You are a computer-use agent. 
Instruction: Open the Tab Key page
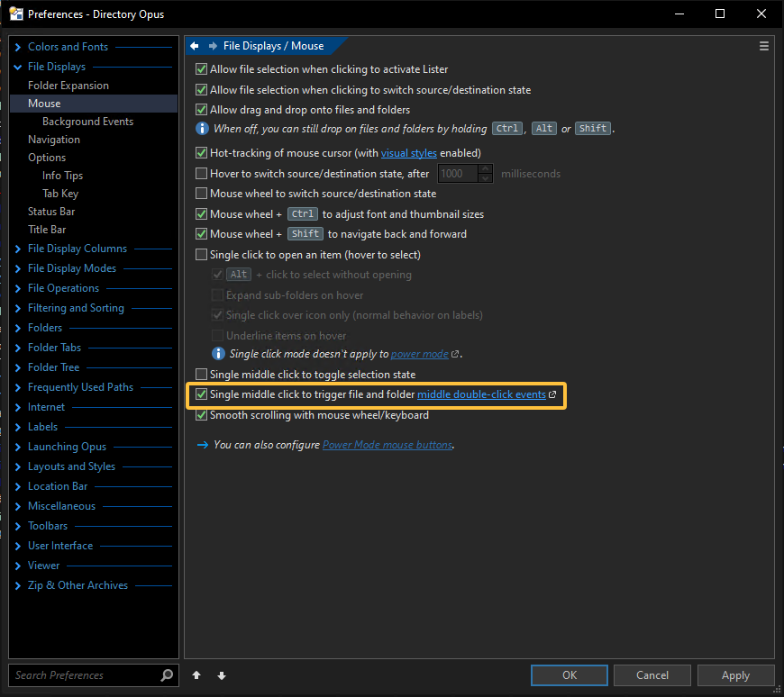(x=60, y=194)
